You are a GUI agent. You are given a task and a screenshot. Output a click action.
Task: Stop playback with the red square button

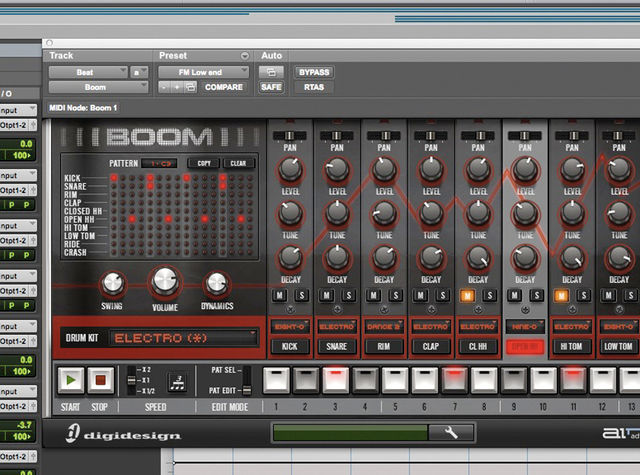click(x=100, y=380)
